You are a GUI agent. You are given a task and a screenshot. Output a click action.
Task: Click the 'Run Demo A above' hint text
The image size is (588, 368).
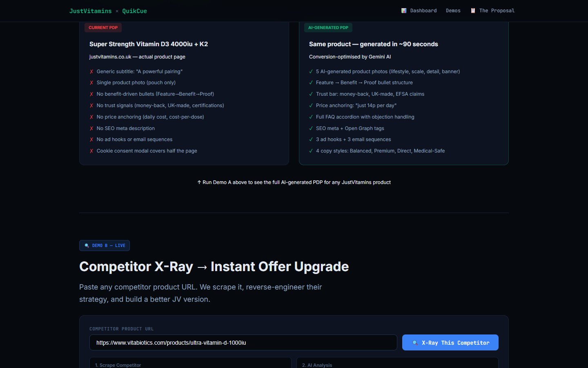[x=294, y=182]
